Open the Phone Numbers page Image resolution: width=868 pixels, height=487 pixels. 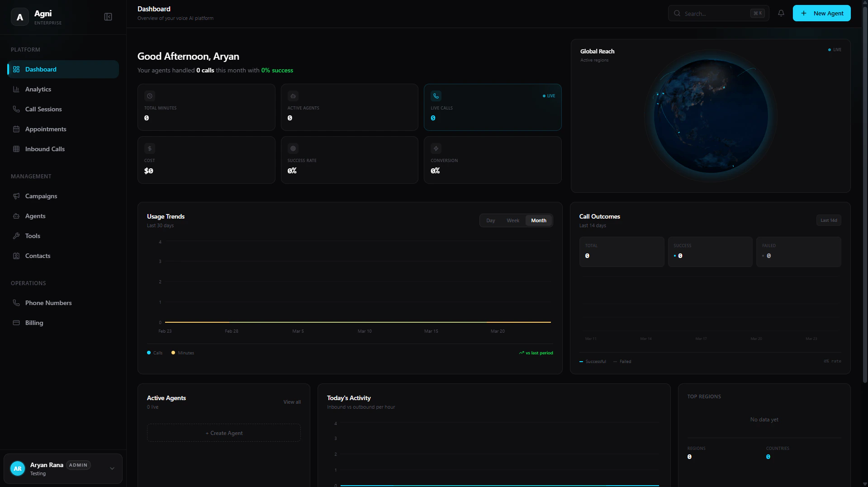tap(48, 303)
